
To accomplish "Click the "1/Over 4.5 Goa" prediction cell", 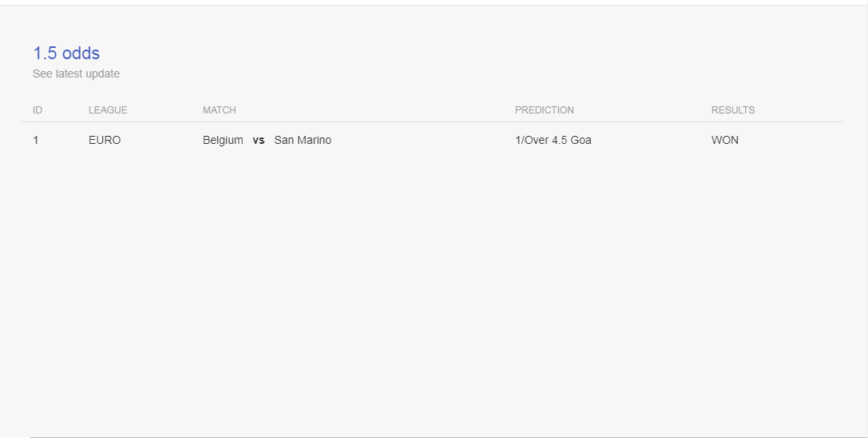I will click(553, 140).
